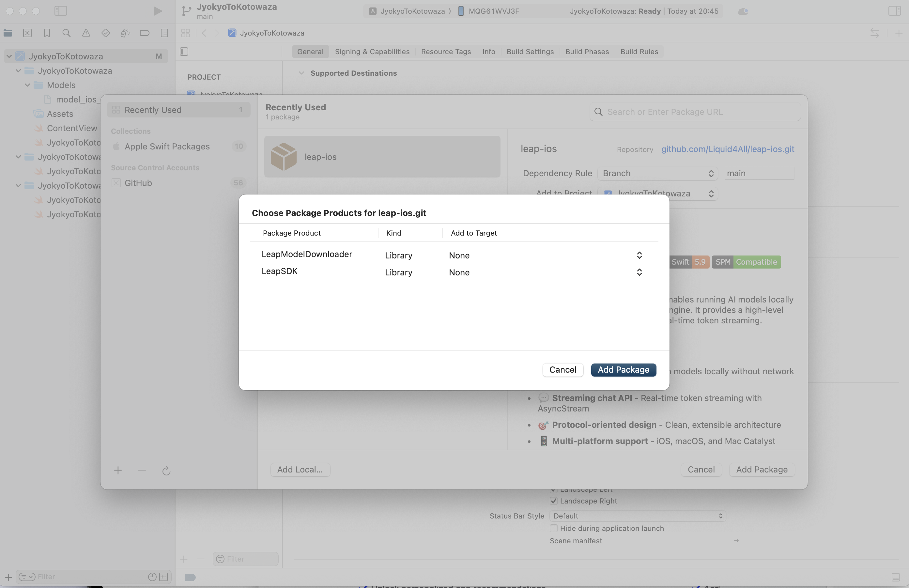Enable Hide during application launch checkbox
The image size is (909, 588).
[x=554, y=528]
